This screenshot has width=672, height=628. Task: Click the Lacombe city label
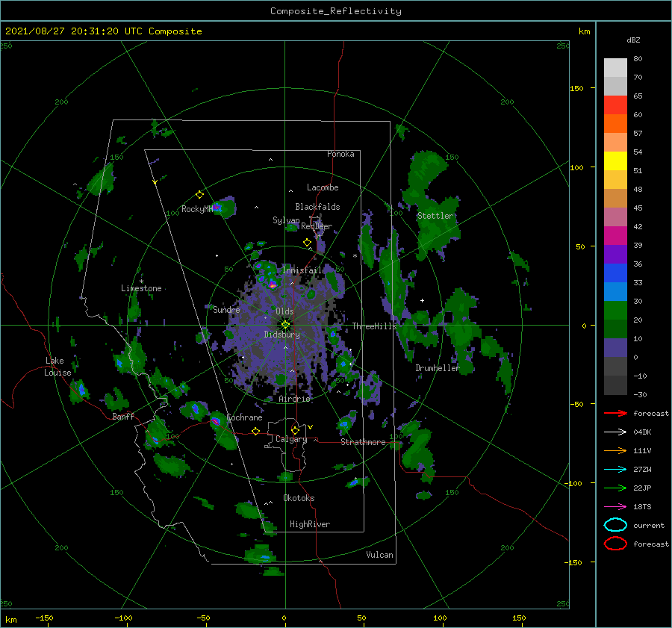click(x=323, y=187)
